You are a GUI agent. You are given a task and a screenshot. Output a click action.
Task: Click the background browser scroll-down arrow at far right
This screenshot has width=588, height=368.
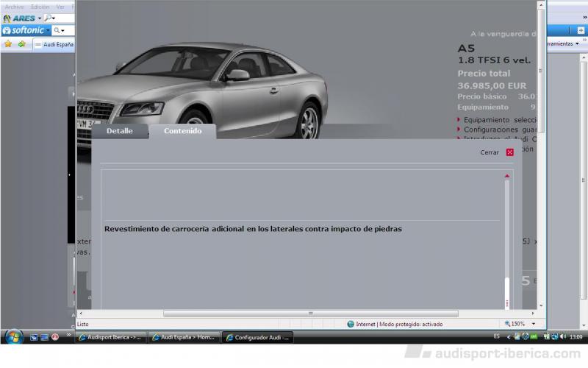tap(584, 325)
